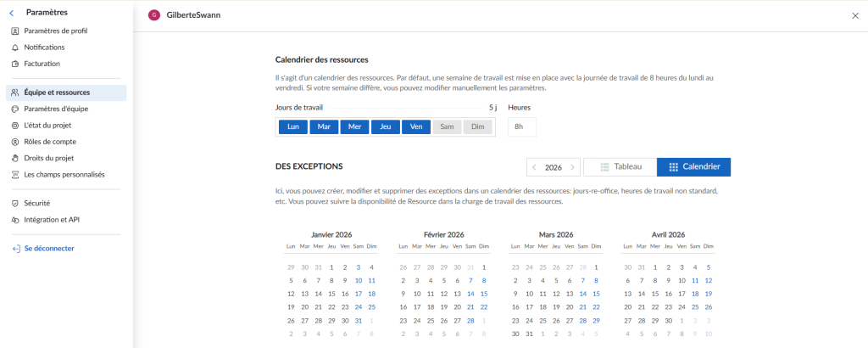
Task: Click the Sécurité shield icon
Action: [x=15, y=204]
